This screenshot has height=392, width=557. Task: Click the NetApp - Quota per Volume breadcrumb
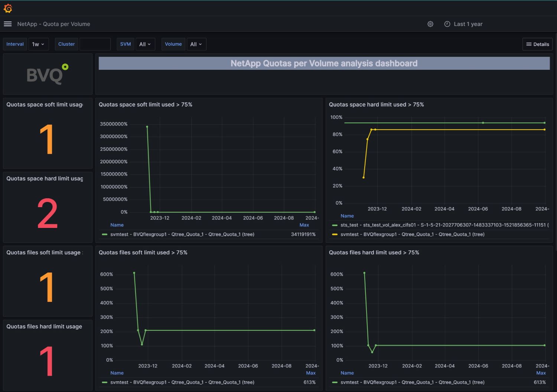click(x=53, y=24)
